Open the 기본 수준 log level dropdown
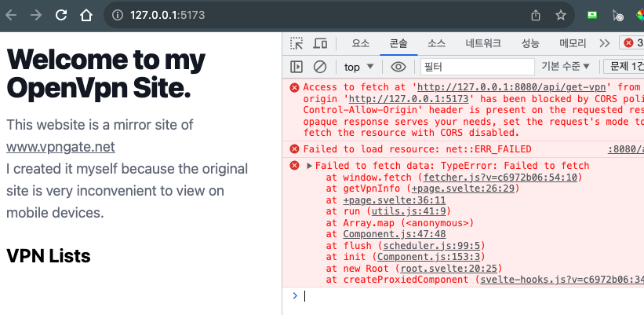This screenshot has height=315, width=644. [566, 66]
